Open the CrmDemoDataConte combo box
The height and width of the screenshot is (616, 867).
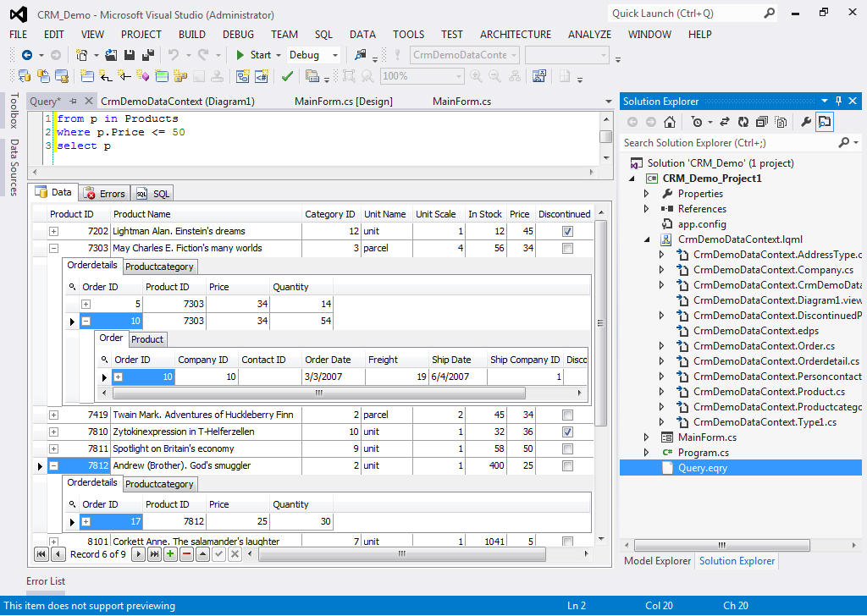pyautogui.click(x=465, y=55)
